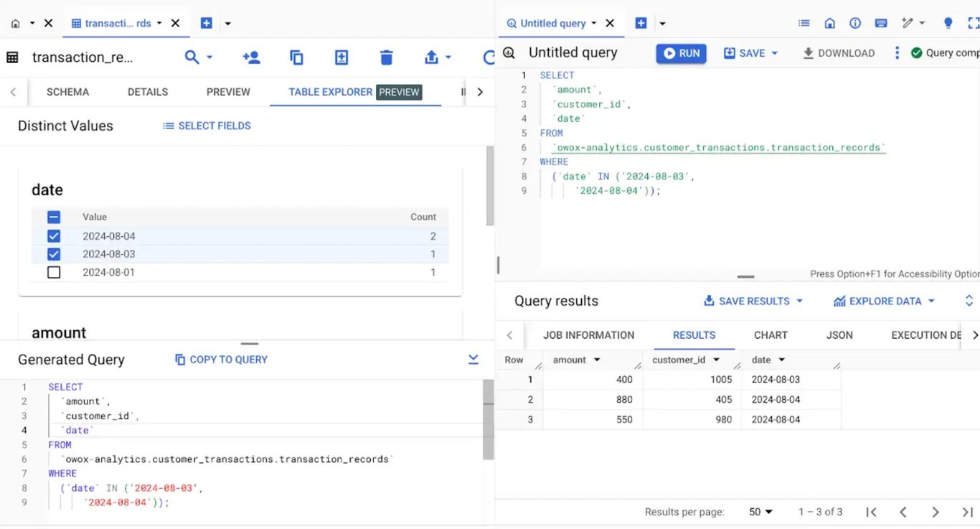Uncheck the 2024-08-03 date value
The width and height of the screenshot is (980, 529).
[x=54, y=254]
